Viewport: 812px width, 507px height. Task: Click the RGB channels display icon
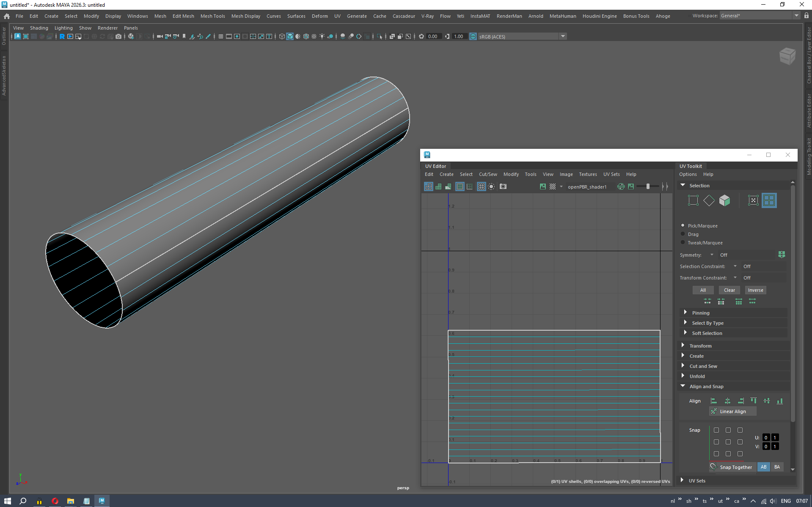tap(621, 186)
